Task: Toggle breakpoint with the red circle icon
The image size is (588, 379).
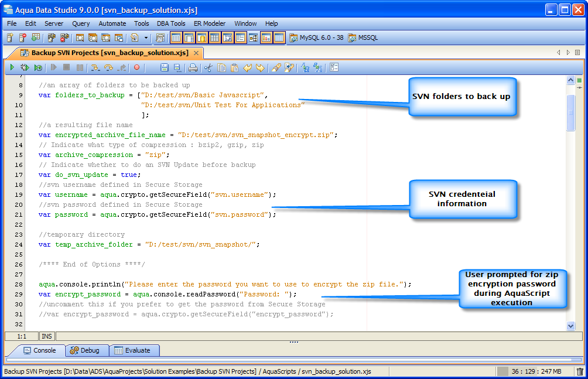Action: (137, 67)
